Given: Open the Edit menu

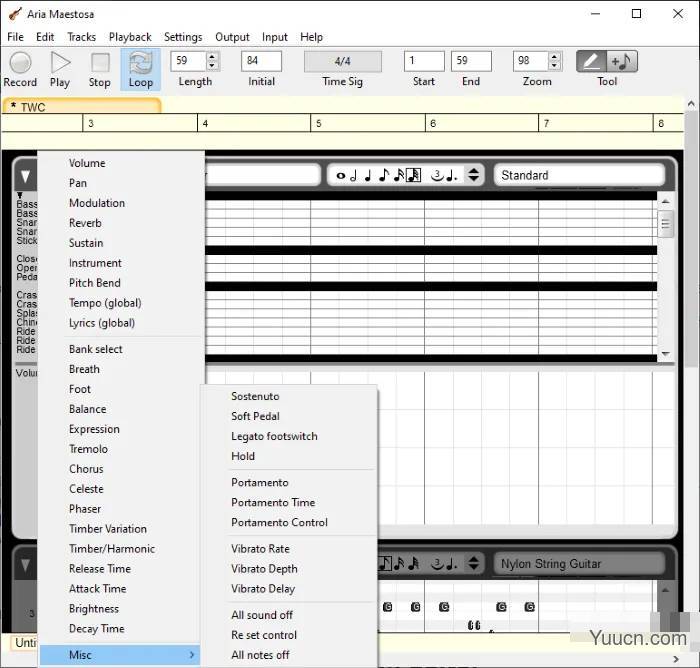Looking at the screenshot, I should point(45,37).
